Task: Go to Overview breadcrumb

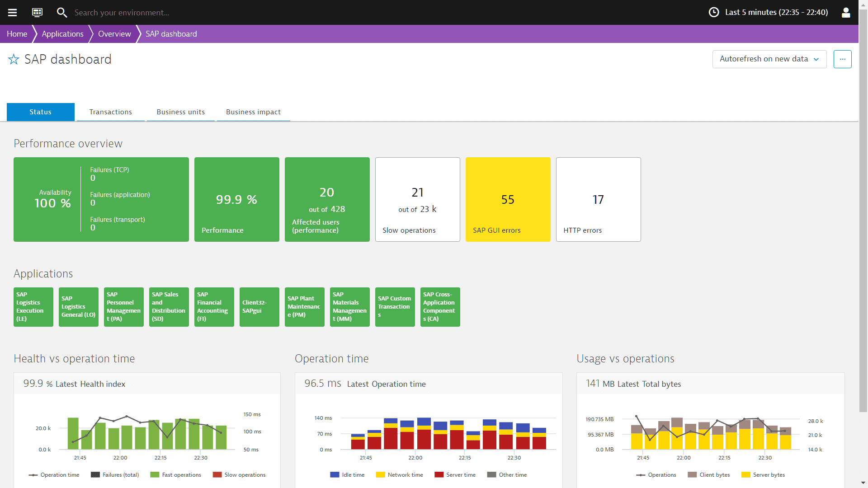Action: click(x=114, y=34)
